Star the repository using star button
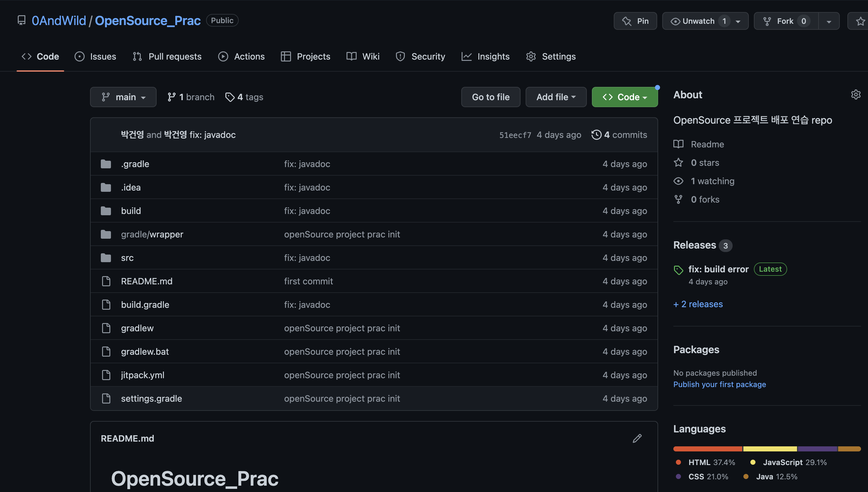 859,21
